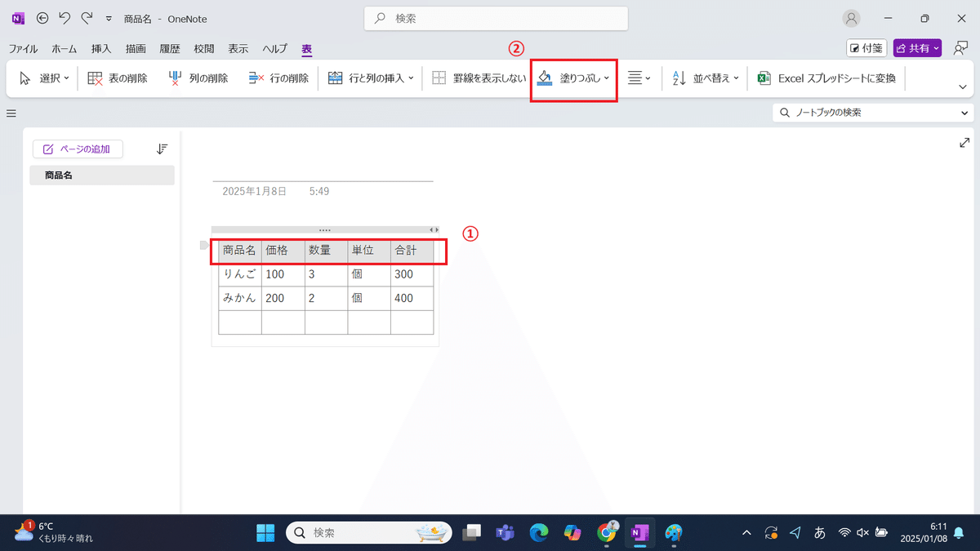Switch to the 挿入 tab

(x=101, y=49)
